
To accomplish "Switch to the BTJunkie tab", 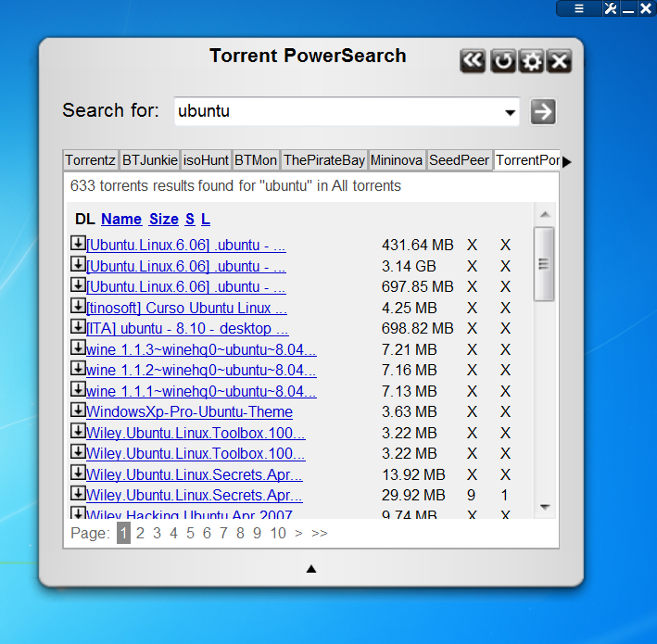I will click(149, 160).
